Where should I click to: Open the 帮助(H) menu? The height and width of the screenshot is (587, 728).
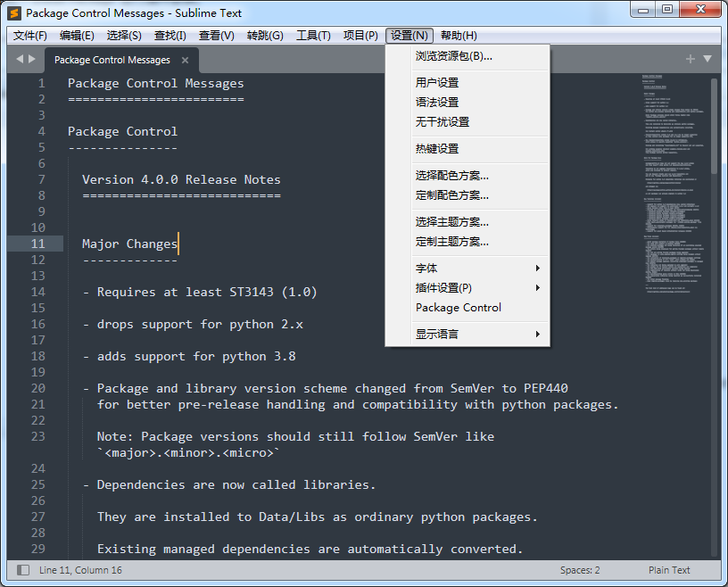pos(457,36)
